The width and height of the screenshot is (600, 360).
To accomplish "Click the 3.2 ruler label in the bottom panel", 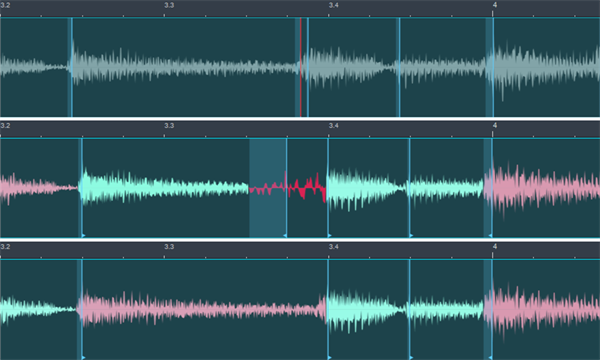I will tap(5, 247).
